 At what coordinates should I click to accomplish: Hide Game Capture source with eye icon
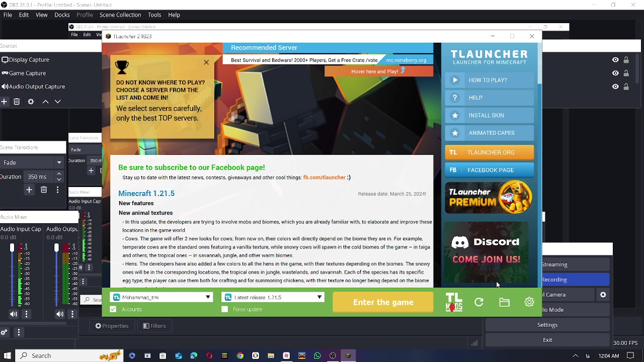(615, 73)
